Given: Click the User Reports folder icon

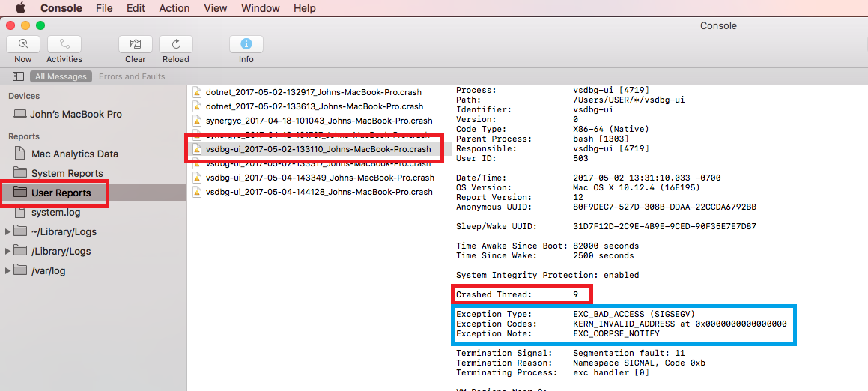Looking at the screenshot, I should [20, 193].
